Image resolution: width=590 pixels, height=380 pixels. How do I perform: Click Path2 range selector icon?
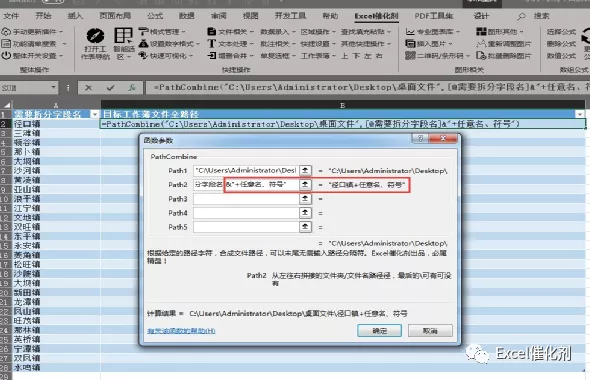(x=305, y=185)
